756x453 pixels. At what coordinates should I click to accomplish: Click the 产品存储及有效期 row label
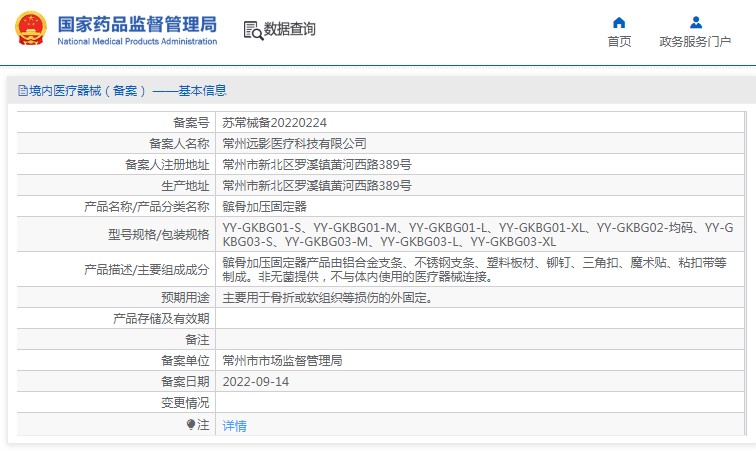coord(161,319)
